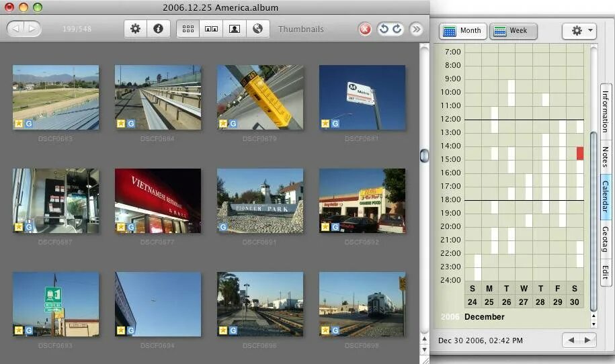Click the December month label
The width and height of the screenshot is (615, 364).
(x=485, y=316)
